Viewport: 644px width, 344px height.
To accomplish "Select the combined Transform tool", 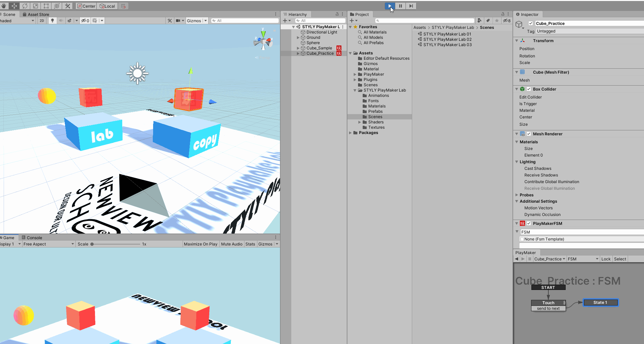I will 57,6.
